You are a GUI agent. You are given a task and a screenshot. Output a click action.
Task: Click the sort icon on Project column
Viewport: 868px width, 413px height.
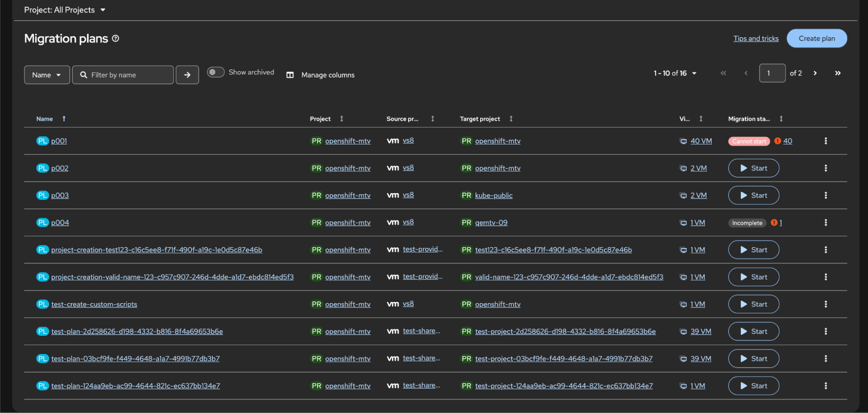(342, 119)
